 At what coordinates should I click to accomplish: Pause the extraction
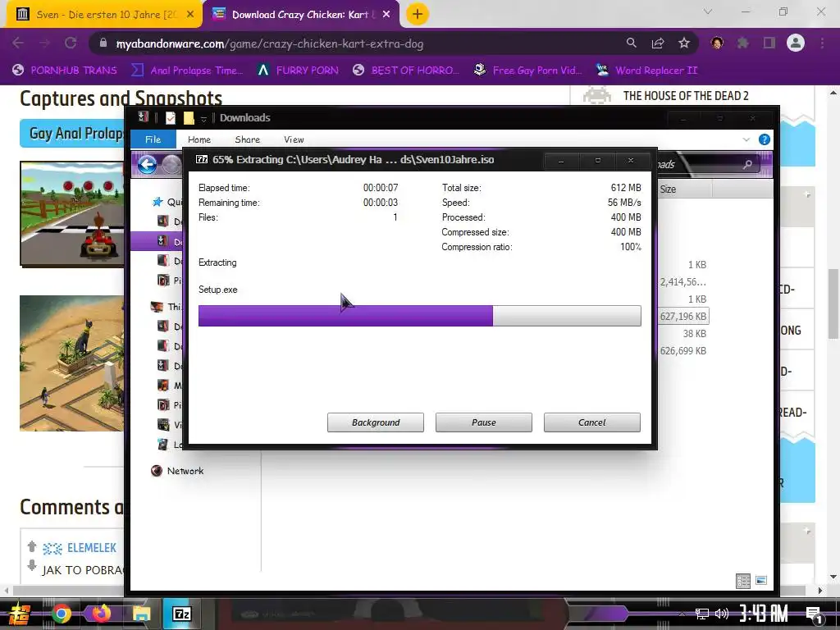tap(484, 422)
